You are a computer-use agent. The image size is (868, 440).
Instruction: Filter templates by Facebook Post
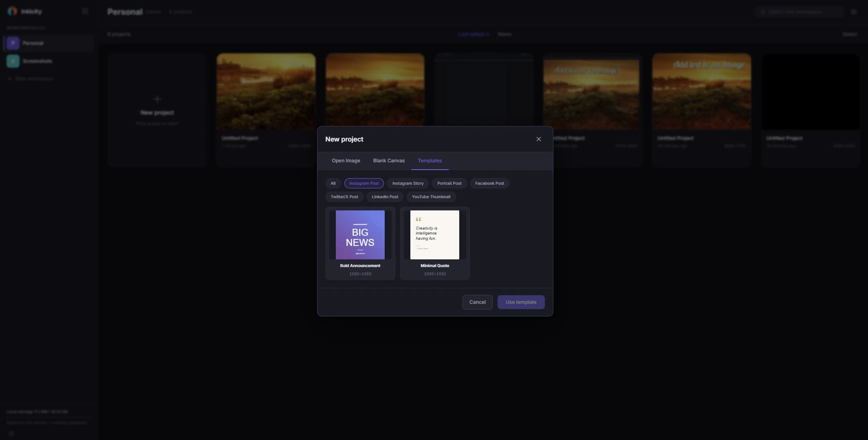(489, 184)
